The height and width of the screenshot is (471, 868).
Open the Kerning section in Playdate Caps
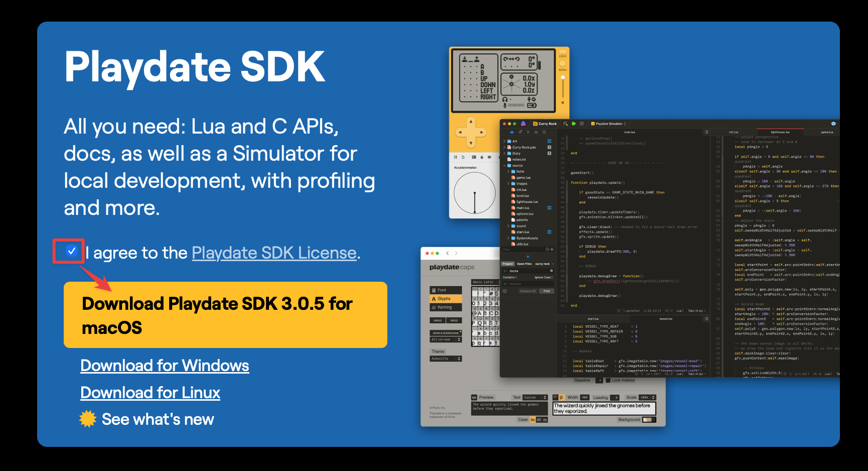click(446, 307)
